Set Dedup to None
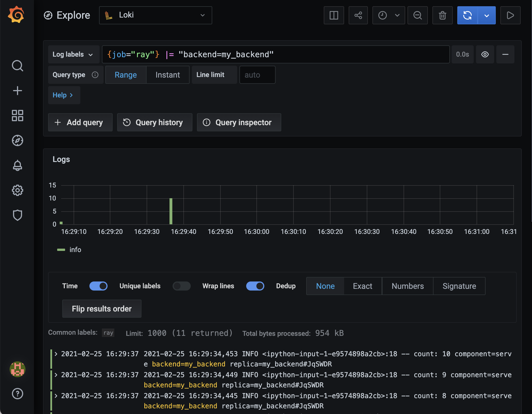The height and width of the screenshot is (414, 532). coord(325,286)
